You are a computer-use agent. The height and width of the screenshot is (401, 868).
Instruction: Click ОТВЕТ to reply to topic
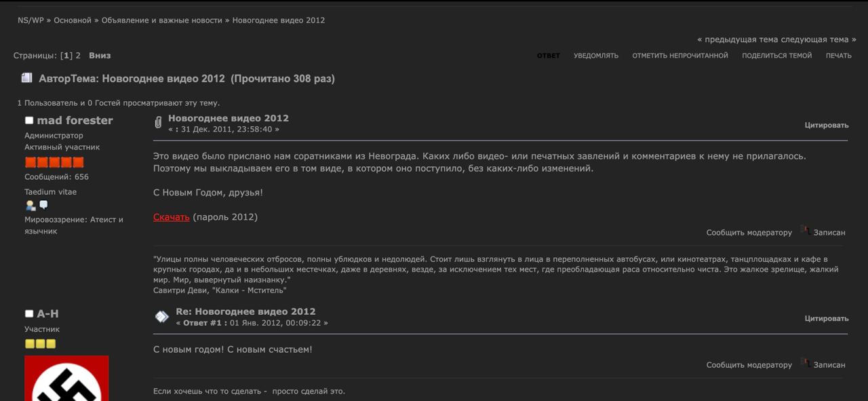(x=548, y=56)
